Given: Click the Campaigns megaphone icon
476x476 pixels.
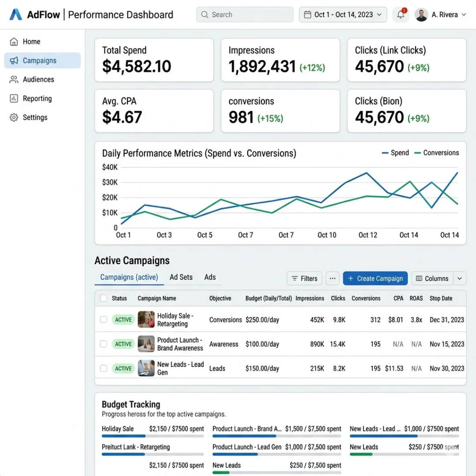Looking at the screenshot, I should [x=14, y=60].
